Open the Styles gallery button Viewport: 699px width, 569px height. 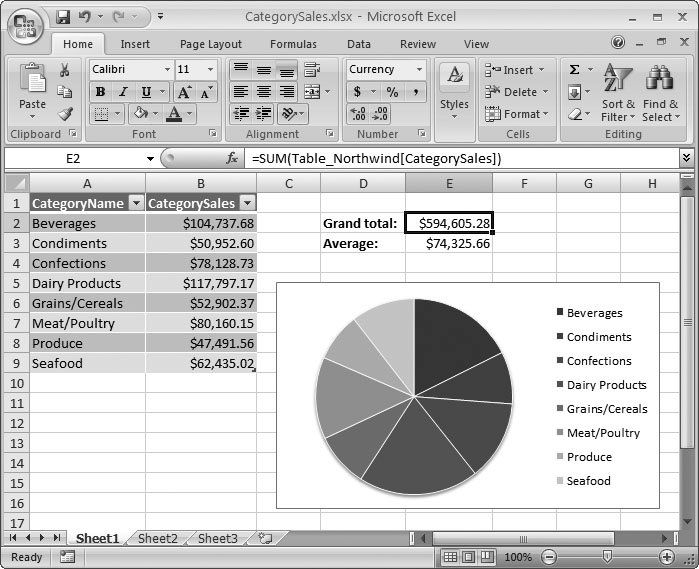click(454, 92)
